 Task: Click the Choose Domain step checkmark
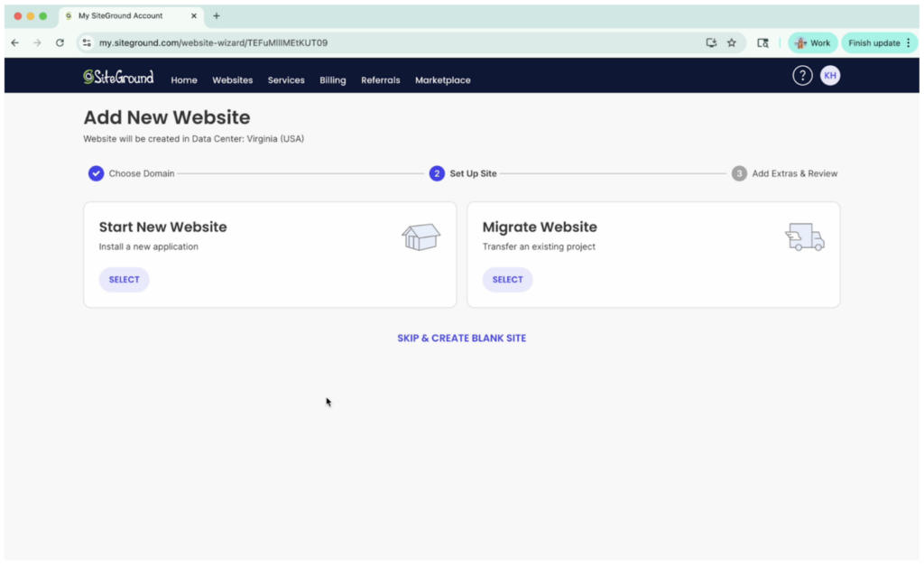96,173
